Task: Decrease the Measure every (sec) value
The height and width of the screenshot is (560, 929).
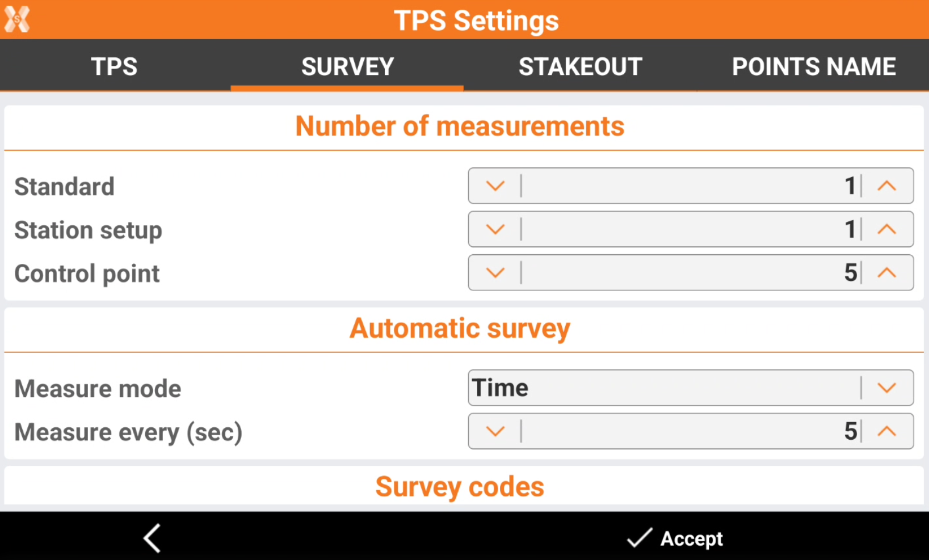Action: pos(495,431)
